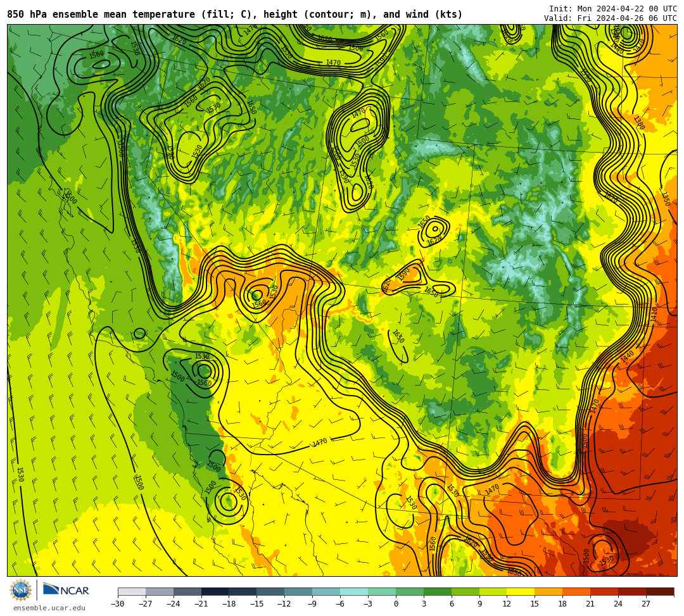Pick colorbar segment between 24 and 27

click(x=633, y=591)
